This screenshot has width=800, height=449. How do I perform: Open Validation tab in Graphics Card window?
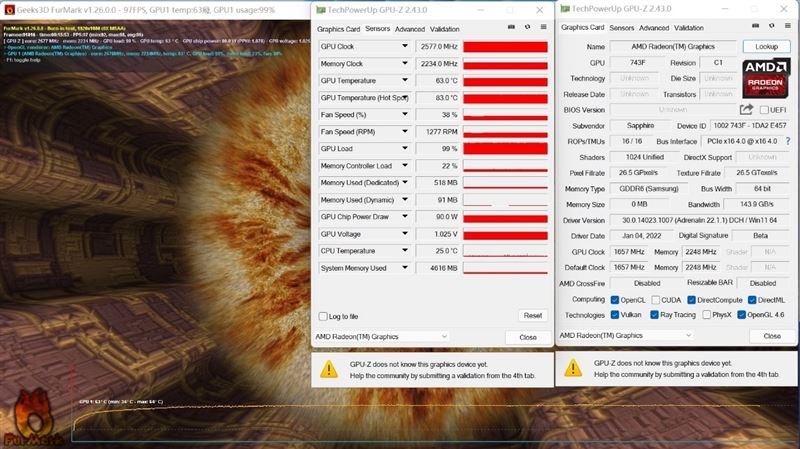click(x=689, y=28)
